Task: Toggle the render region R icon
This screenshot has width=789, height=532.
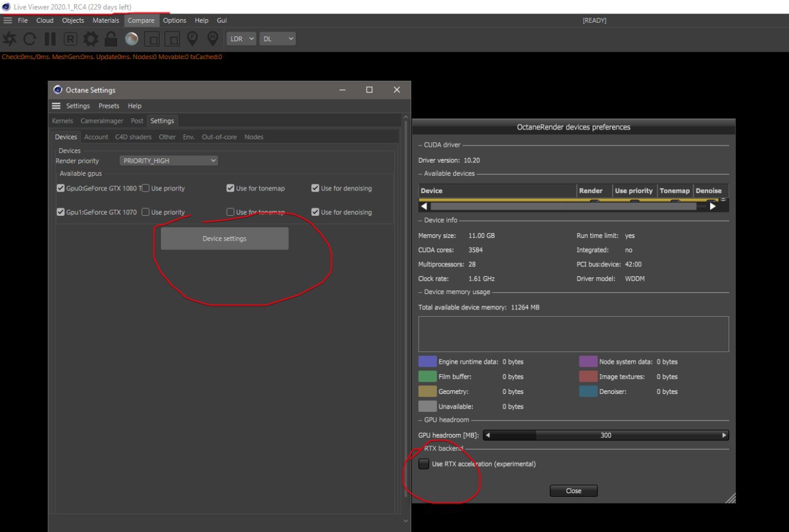Action: click(x=71, y=39)
